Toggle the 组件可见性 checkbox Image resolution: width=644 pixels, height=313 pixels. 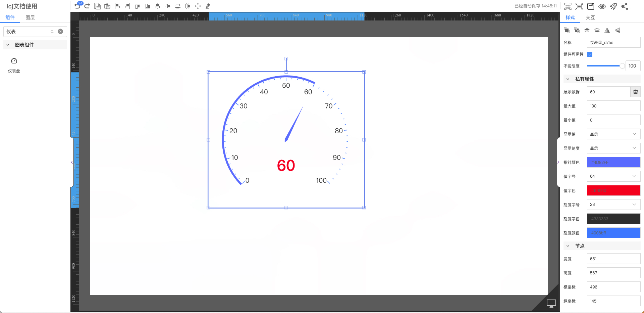[590, 54]
